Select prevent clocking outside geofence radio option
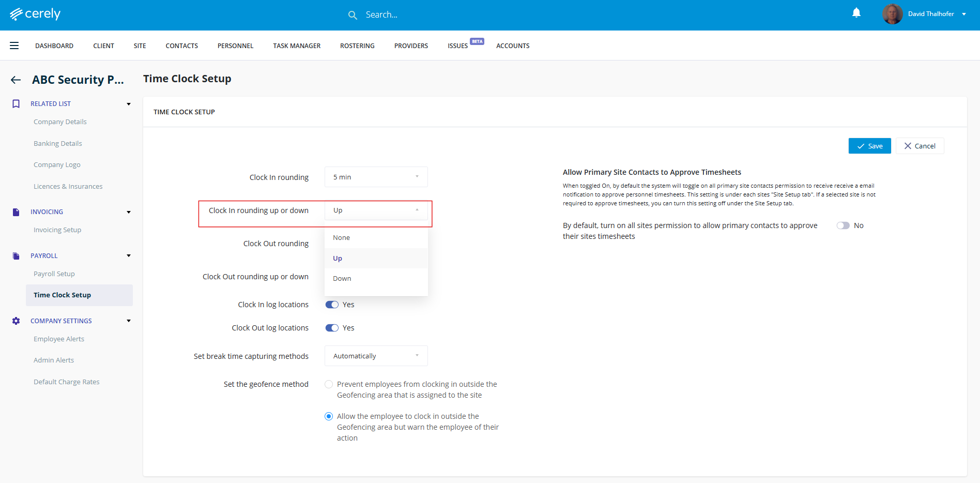The height and width of the screenshot is (483, 980). (329, 384)
